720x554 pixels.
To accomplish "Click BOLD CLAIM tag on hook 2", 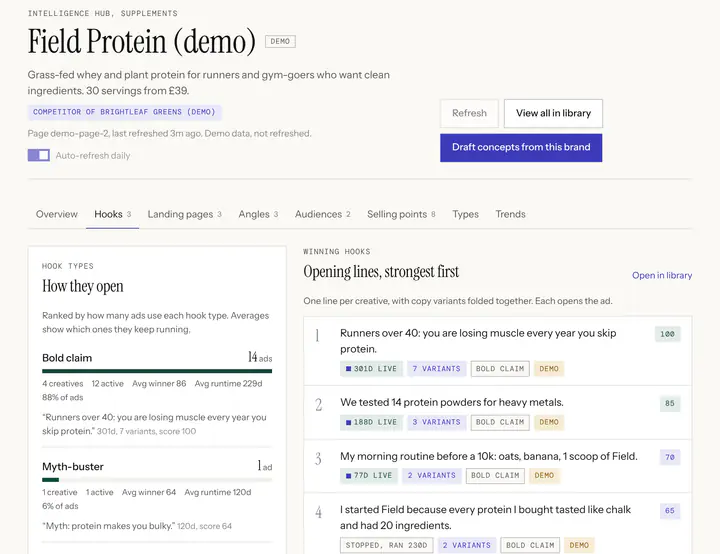I will (500, 422).
